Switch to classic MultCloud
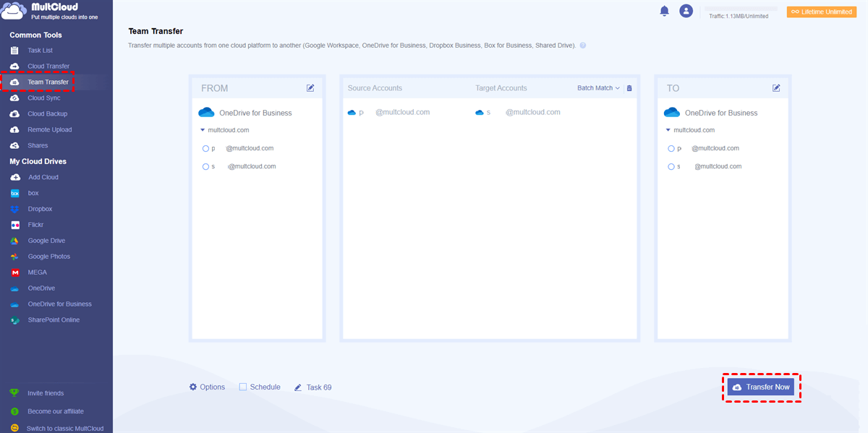Image resolution: width=868 pixels, height=433 pixels. tap(65, 428)
